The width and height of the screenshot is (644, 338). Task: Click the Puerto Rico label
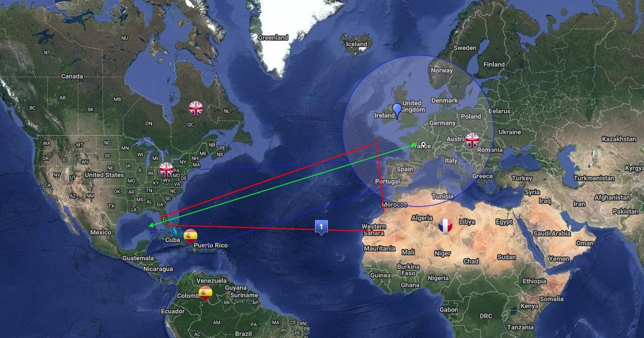211,245
